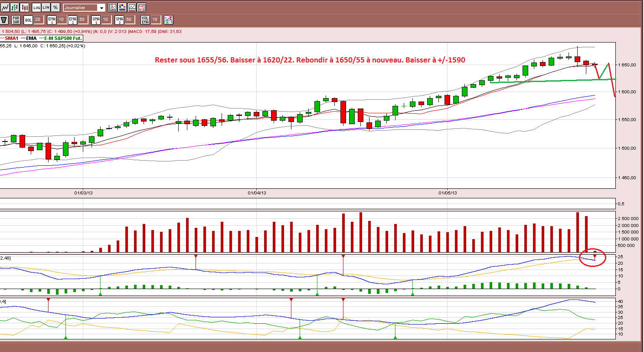Click the C: 1 499,50 (+0,84%) value
The width and height of the screenshot is (644, 352).
point(70,32)
